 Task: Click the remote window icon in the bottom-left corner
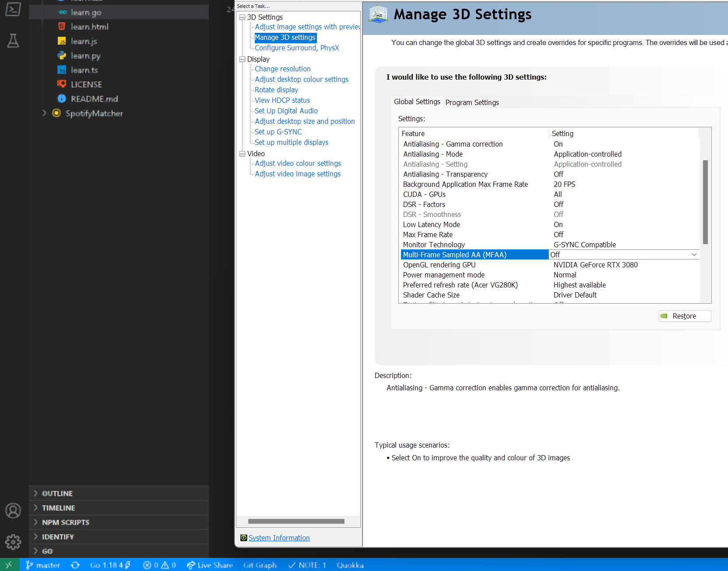click(9, 565)
